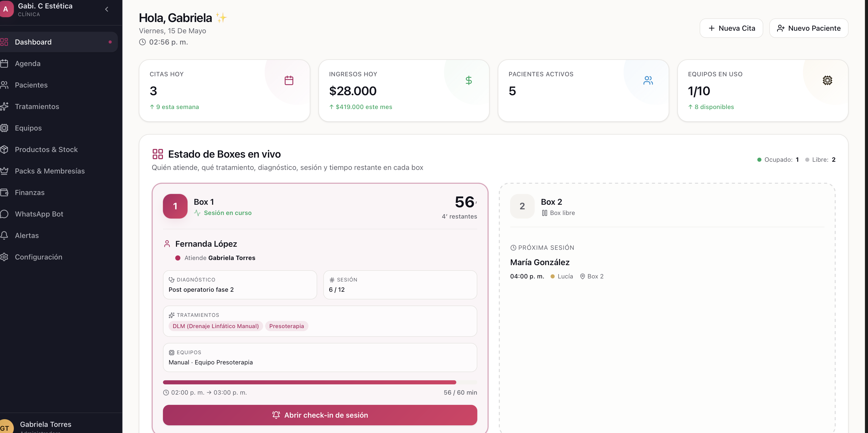The image size is (868, 433).
Task: Click the Atiende Gabriela Torres line
Action: 215,258
